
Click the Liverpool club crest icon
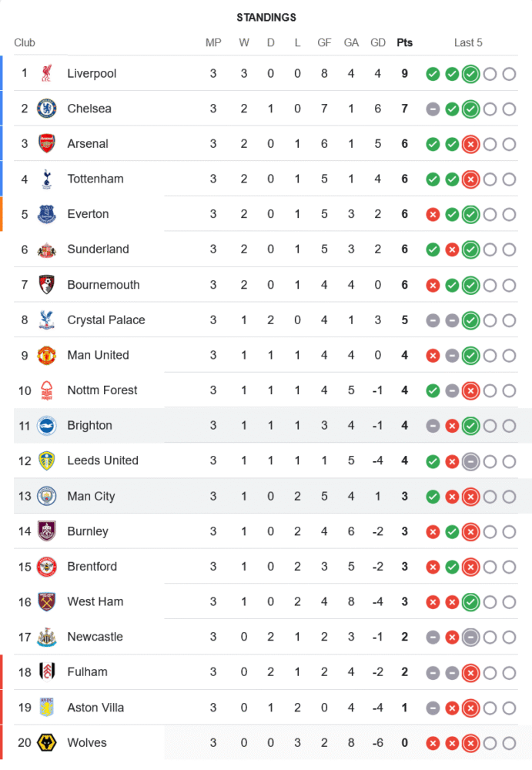(47, 73)
